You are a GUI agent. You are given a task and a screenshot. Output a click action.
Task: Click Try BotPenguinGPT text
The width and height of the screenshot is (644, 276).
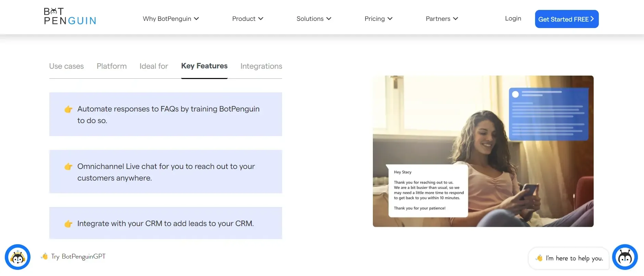coord(78,257)
